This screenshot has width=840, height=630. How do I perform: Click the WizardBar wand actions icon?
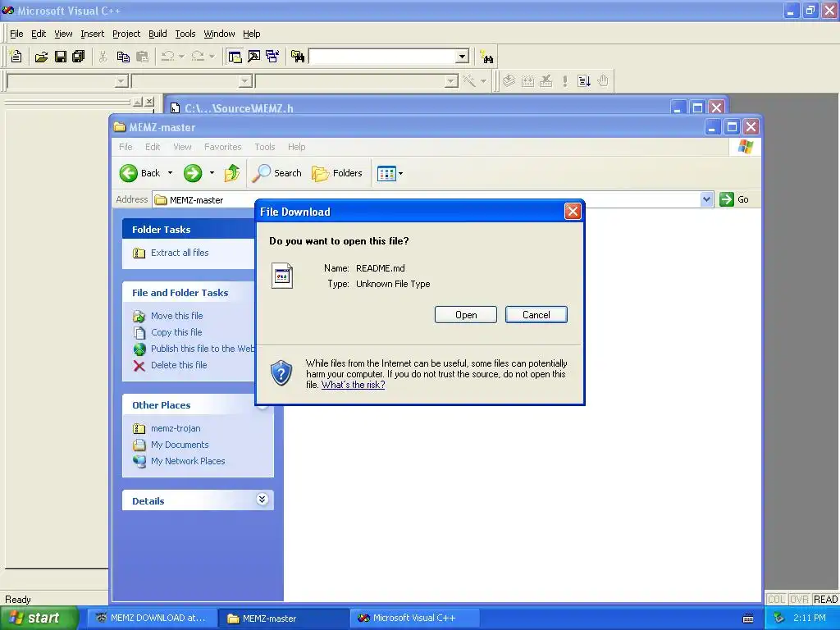469,81
